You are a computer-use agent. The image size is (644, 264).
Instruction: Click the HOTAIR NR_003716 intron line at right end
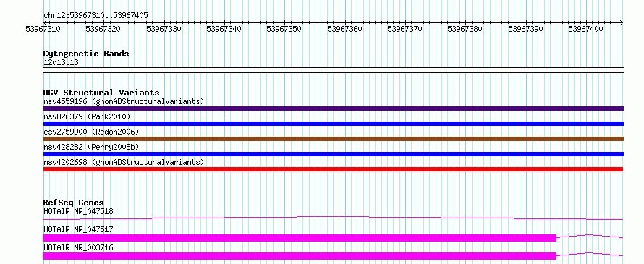[590, 254]
